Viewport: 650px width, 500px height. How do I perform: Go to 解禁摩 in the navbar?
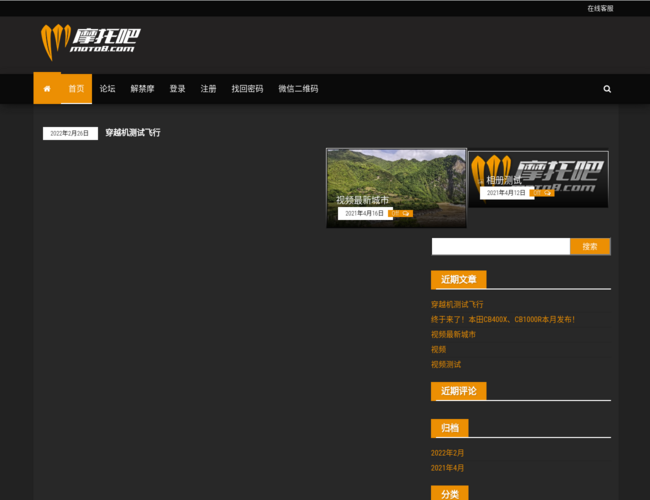tap(142, 89)
